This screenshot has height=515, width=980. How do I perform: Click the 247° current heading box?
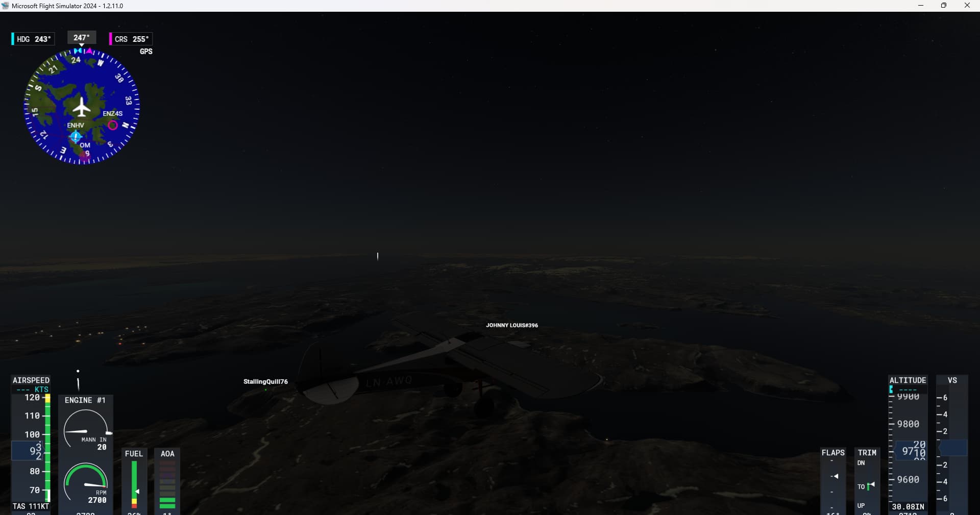82,37
